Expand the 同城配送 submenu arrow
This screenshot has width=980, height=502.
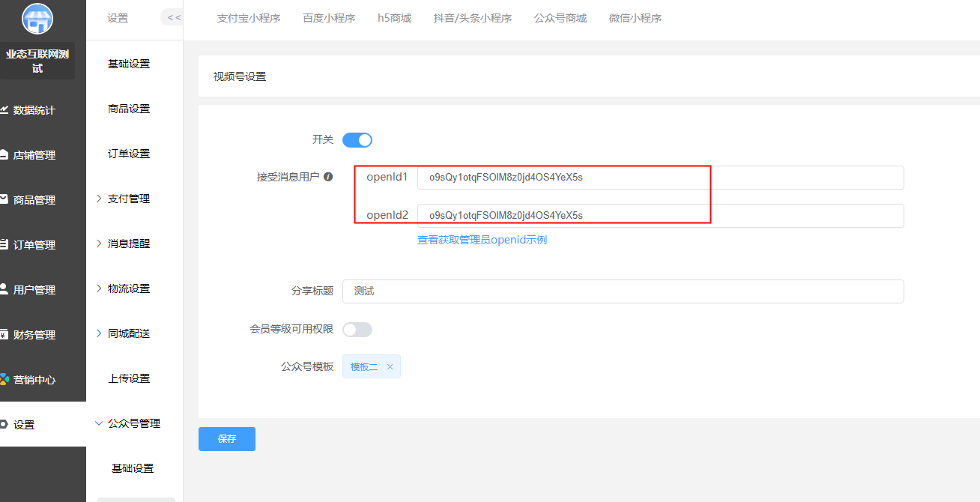(x=99, y=333)
